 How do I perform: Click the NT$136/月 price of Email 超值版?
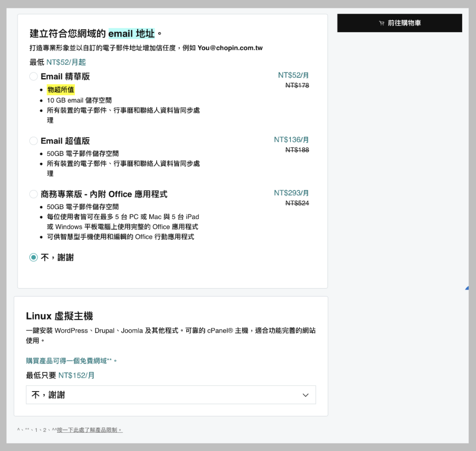click(291, 139)
